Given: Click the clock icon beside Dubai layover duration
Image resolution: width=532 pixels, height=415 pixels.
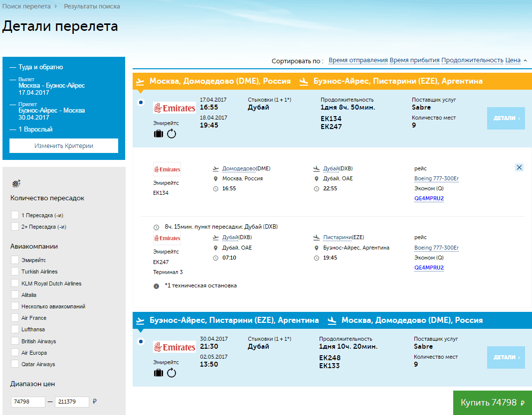Looking at the screenshot, I should [x=157, y=227].
